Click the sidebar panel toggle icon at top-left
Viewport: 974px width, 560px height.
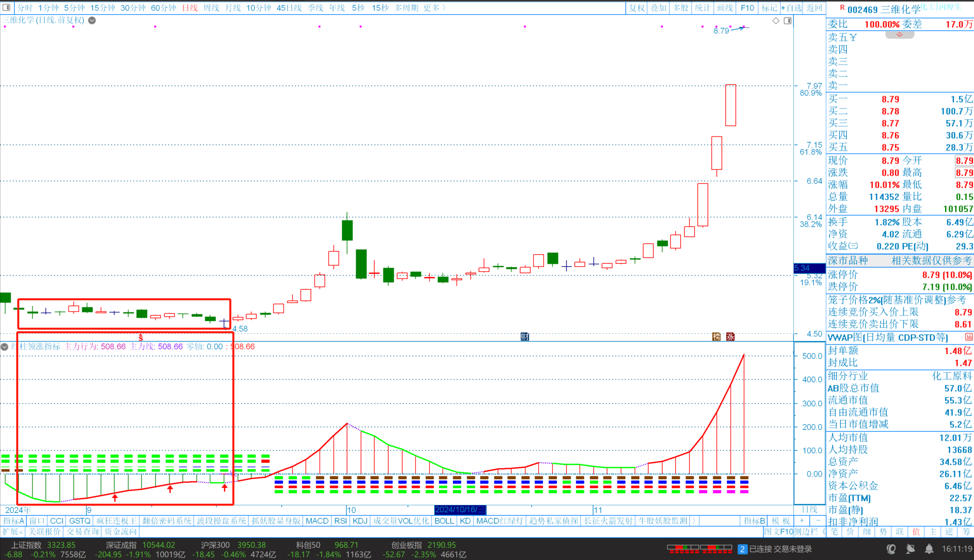(7, 8)
